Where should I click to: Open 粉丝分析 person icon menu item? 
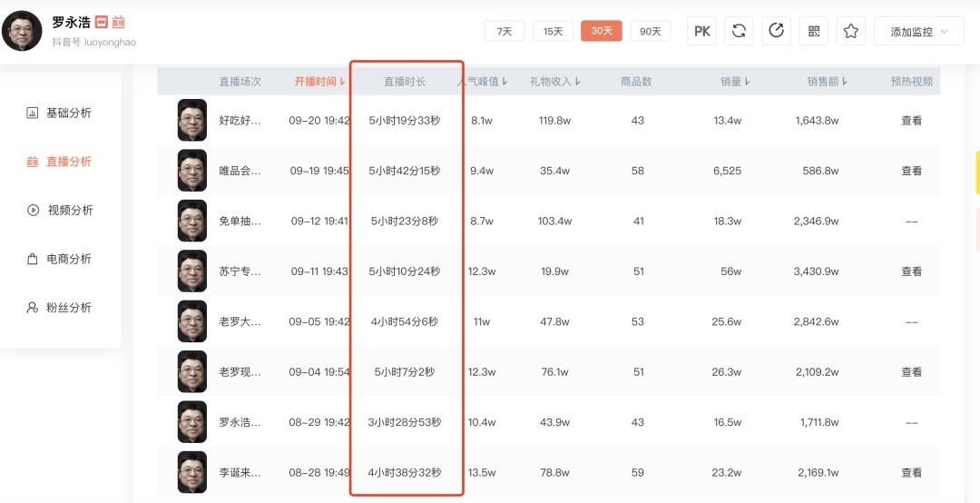point(59,308)
